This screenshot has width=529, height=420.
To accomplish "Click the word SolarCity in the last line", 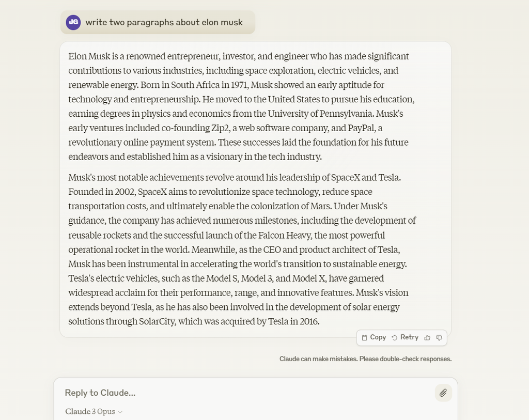I will pyautogui.click(x=157, y=321).
